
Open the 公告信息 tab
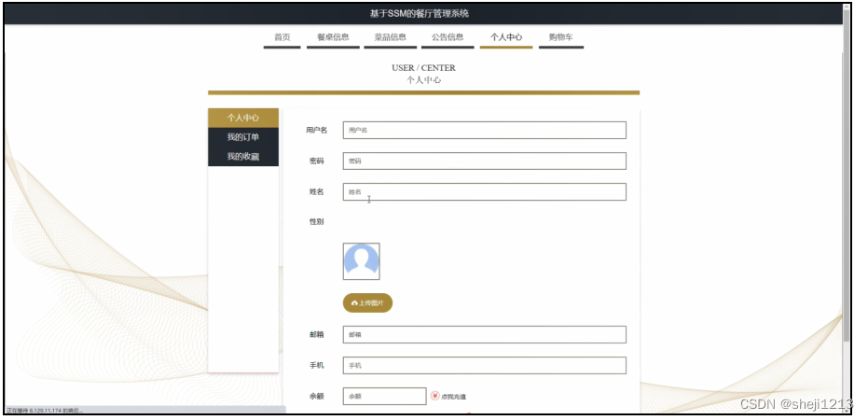(448, 37)
